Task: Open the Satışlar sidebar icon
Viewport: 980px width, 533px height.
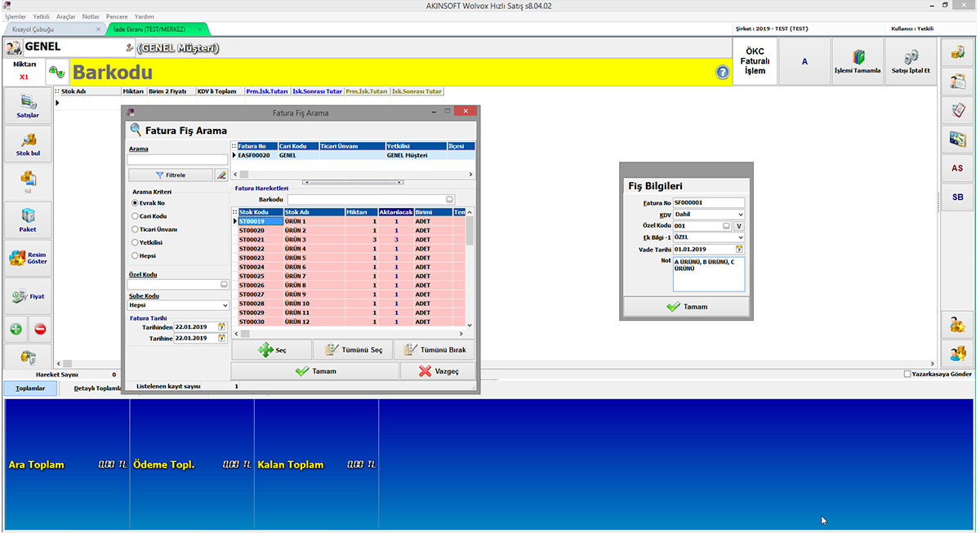Action: coord(29,106)
